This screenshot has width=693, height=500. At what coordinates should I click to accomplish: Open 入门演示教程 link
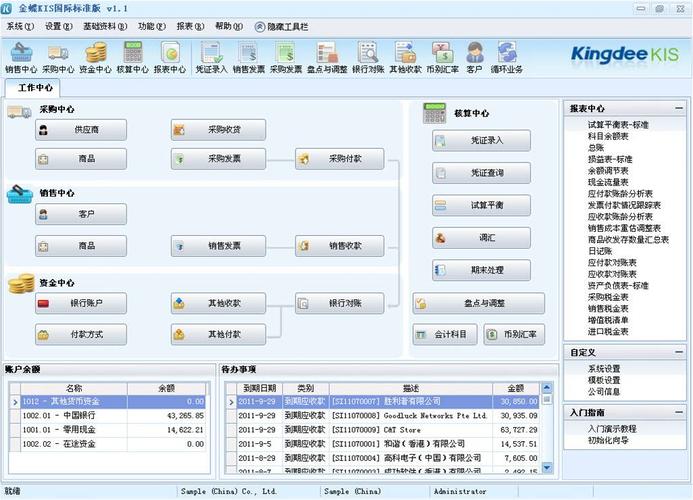click(612, 429)
